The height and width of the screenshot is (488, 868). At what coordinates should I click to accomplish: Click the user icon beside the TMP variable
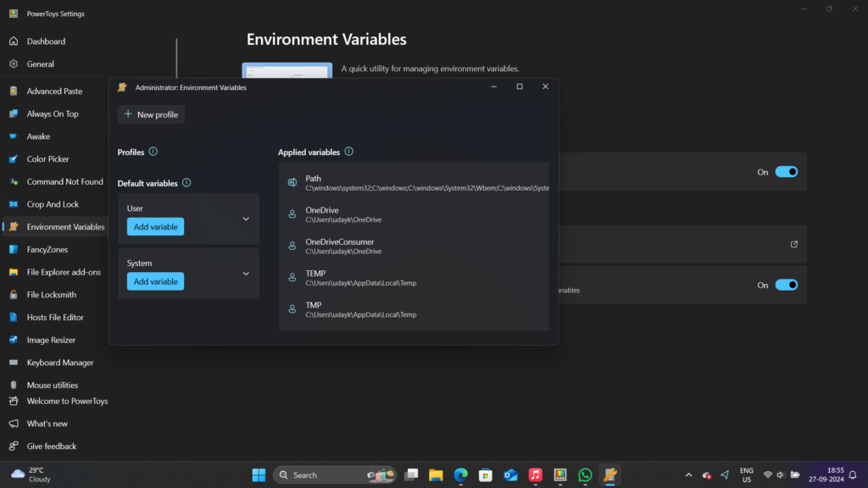click(292, 309)
